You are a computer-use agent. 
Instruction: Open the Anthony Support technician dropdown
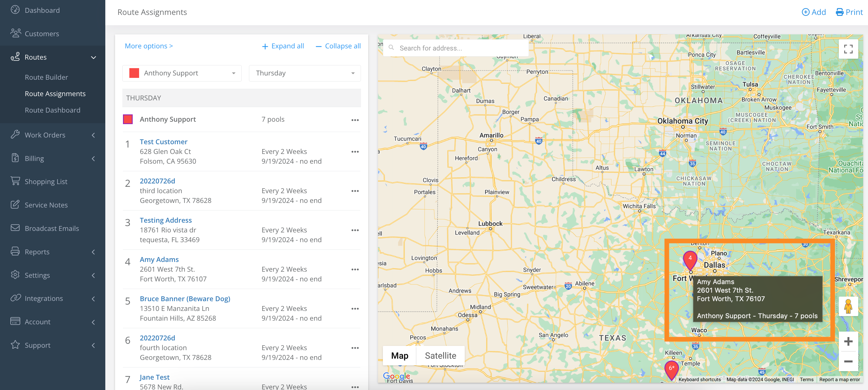point(182,73)
